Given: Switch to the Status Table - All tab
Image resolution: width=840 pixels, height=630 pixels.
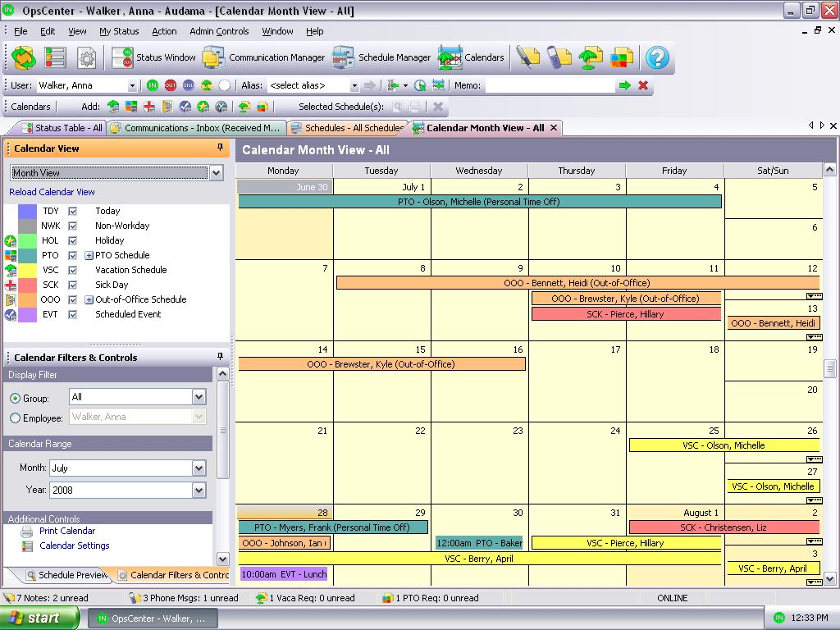Looking at the screenshot, I should click(x=61, y=128).
